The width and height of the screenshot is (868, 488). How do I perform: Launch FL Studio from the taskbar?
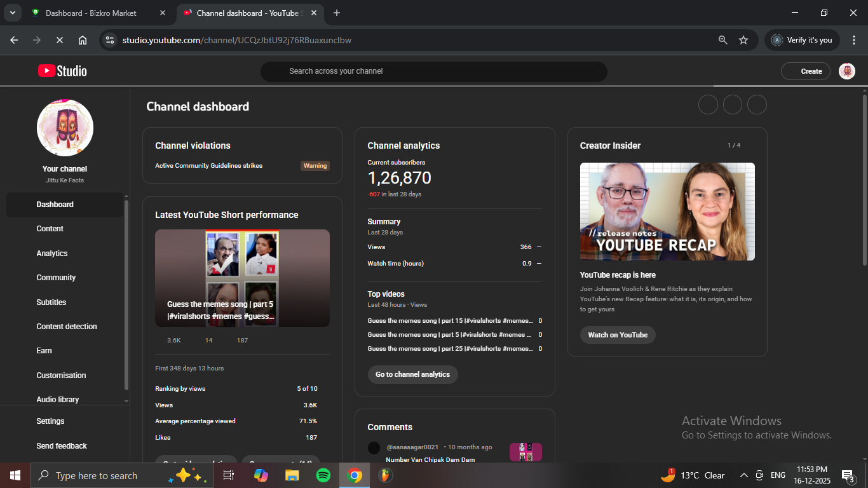coord(385,475)
